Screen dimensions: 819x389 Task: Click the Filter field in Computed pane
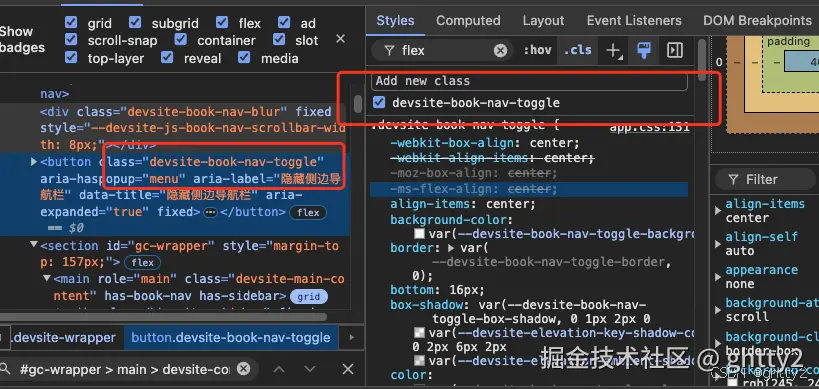(765, 179)
